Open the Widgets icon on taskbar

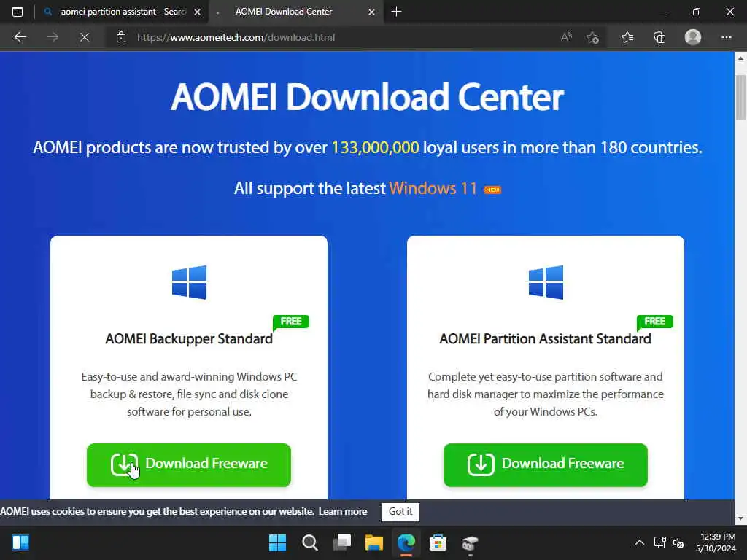click(20, 542)
